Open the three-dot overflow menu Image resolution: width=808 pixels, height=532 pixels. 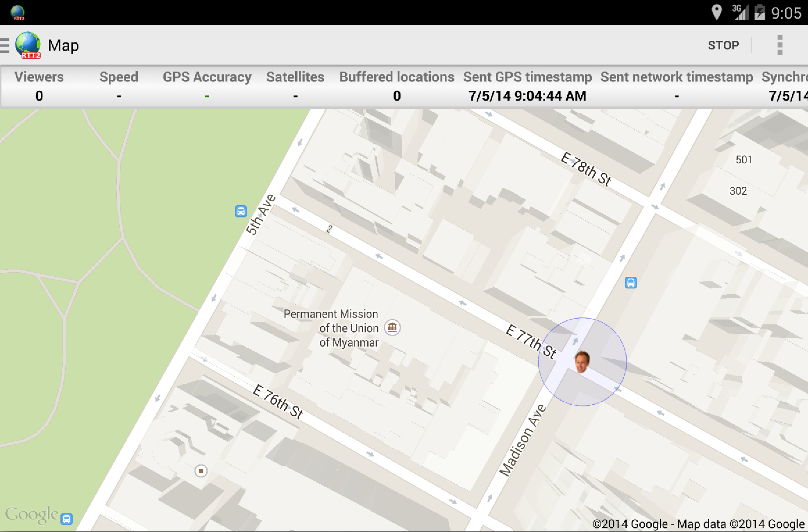pos(780,45)
